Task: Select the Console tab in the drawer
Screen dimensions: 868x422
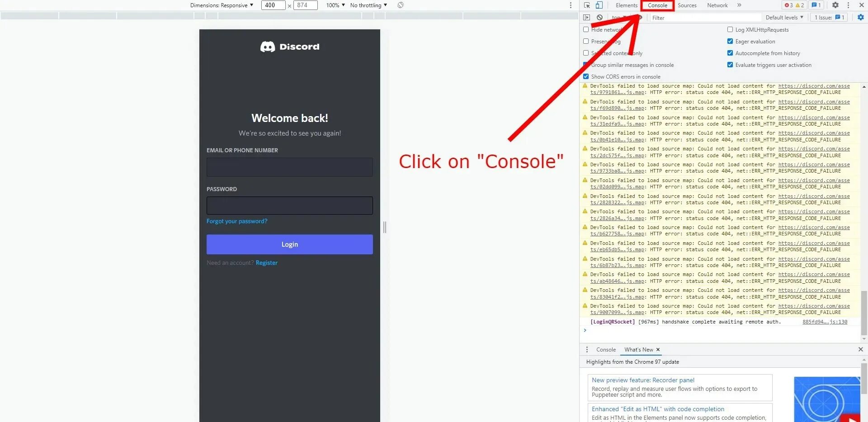Action: 606,350
